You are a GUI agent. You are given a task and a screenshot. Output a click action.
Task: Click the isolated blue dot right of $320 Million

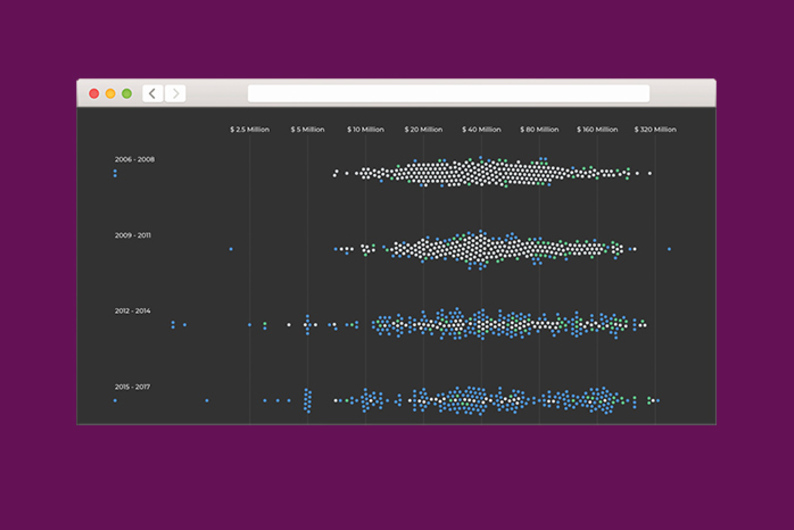[x=669, y=249]
